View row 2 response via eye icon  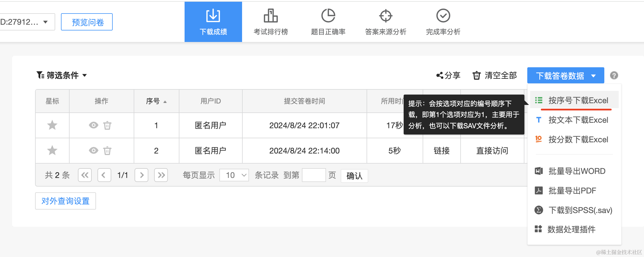[x=93, y=150]
